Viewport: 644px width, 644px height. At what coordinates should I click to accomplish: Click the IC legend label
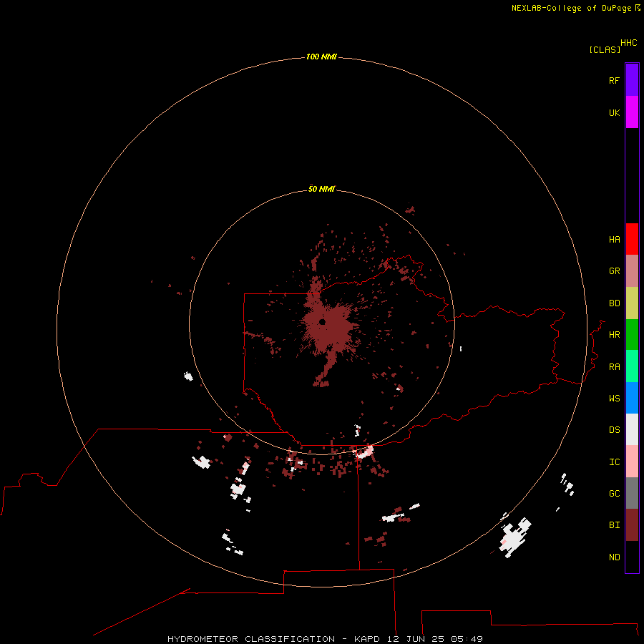pyautogui.click(x=614, y=462)
